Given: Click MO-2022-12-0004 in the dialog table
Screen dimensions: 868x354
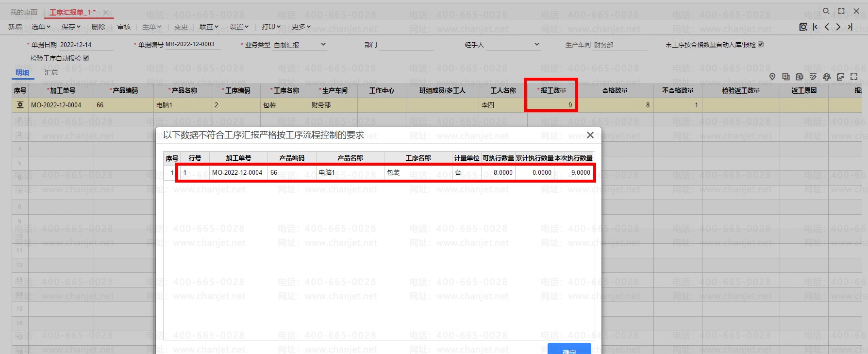Looking at the screenshot, I should pos(237,172).
